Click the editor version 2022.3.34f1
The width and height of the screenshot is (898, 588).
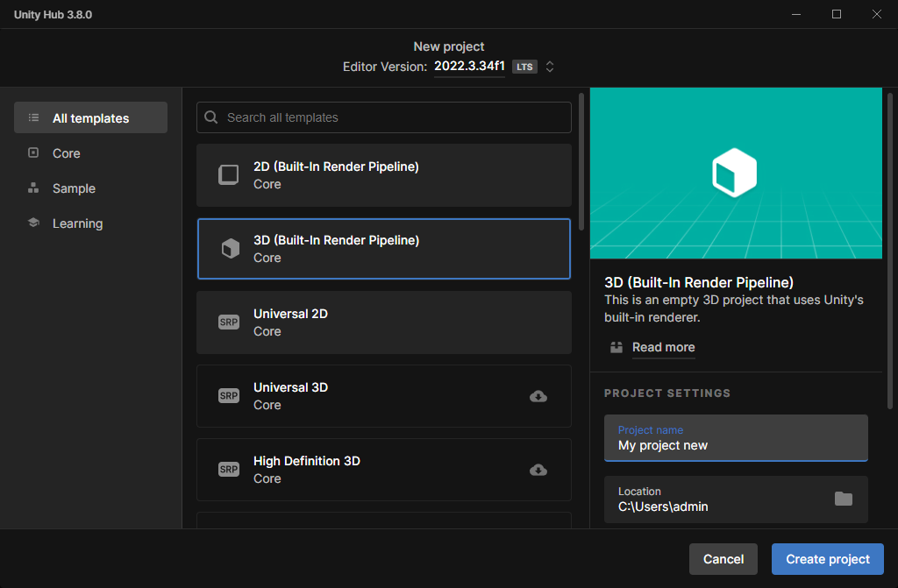pos(469,66)
